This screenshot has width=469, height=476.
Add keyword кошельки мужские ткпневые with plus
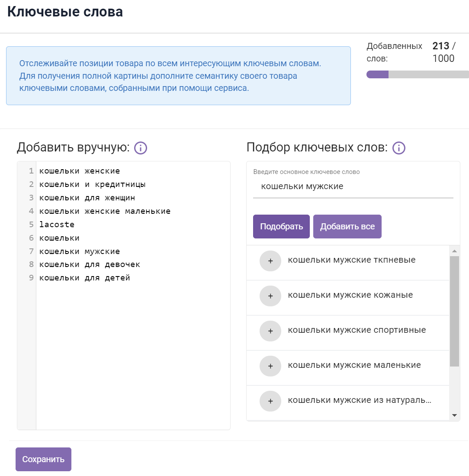pyautogui.click(x=270, y=261)
